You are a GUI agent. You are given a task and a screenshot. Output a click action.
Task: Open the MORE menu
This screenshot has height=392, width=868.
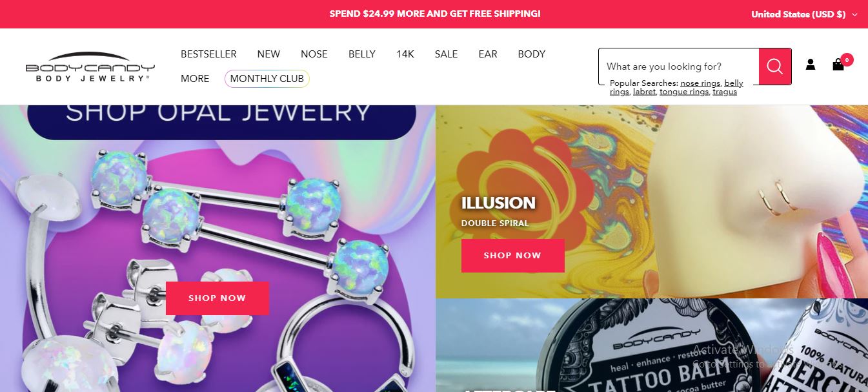pos(195,79)
